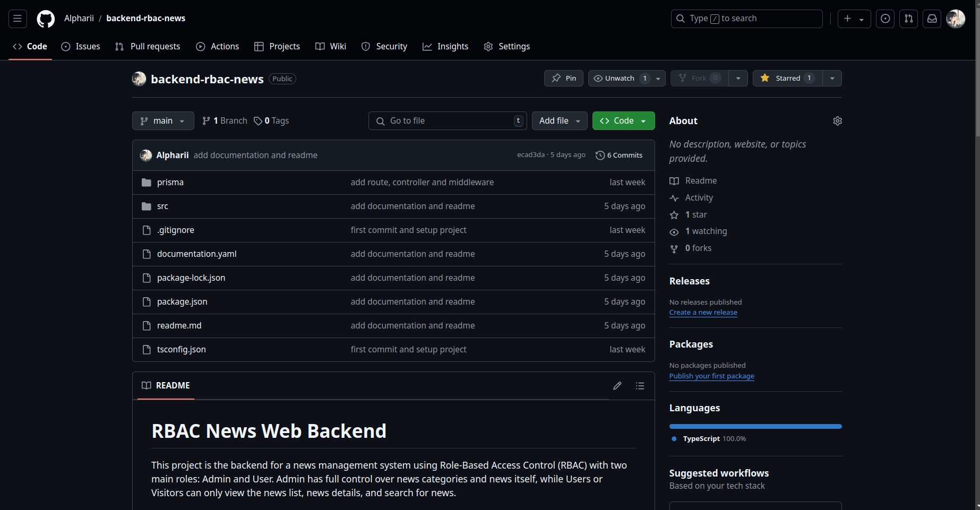Open the main branch selector dropdown
The image size is (980, 510).
163,121
